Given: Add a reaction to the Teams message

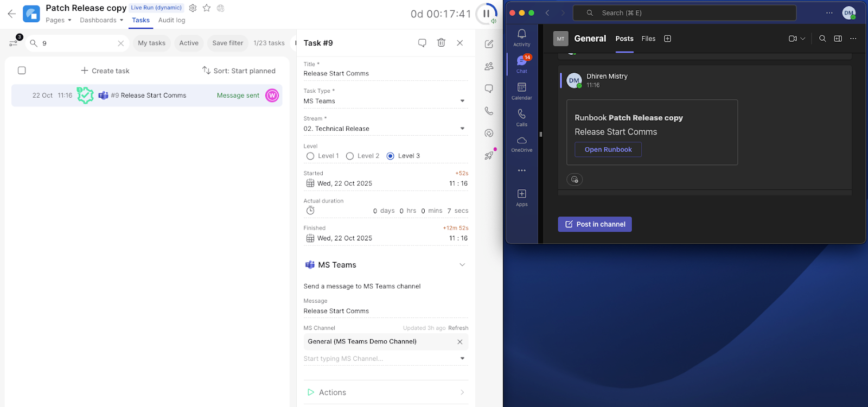Looking at the screenshot, I should [x=575, y=180].
